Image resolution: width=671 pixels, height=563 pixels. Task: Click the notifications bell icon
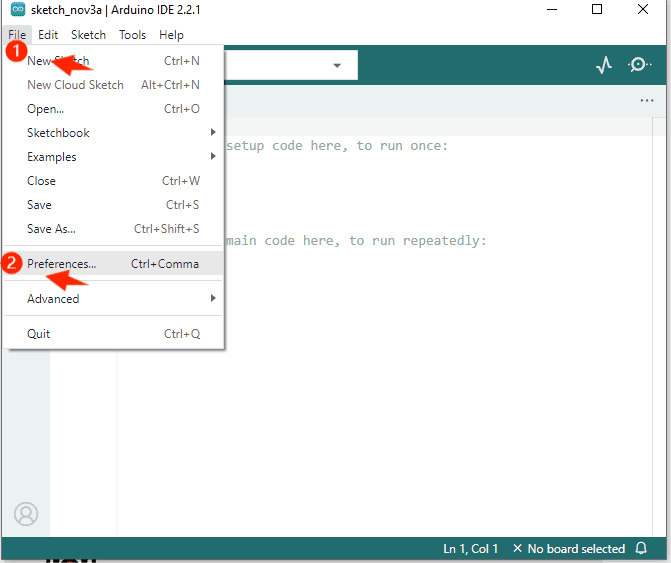click(641, 548)
